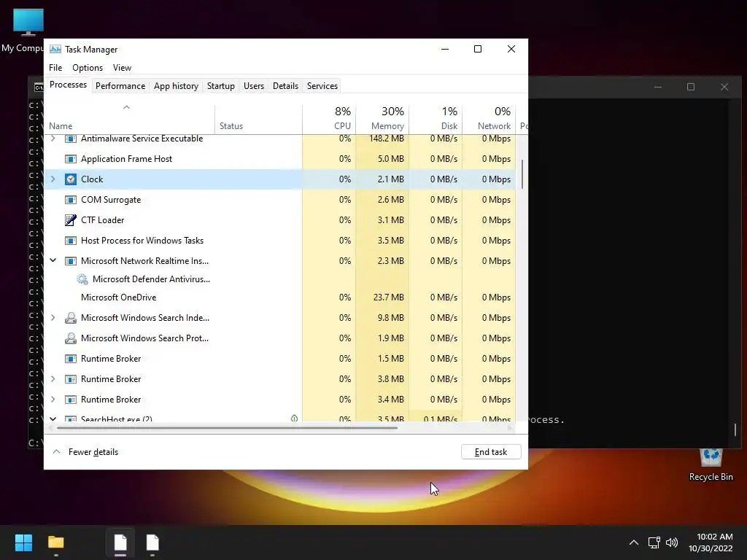Select the Microsoft Defender Antivirus child row

click(279, 279)
